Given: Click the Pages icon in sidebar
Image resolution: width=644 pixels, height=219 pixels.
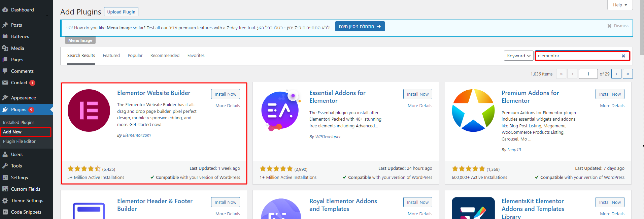Looking at the screenshot, I should point(5,60).
